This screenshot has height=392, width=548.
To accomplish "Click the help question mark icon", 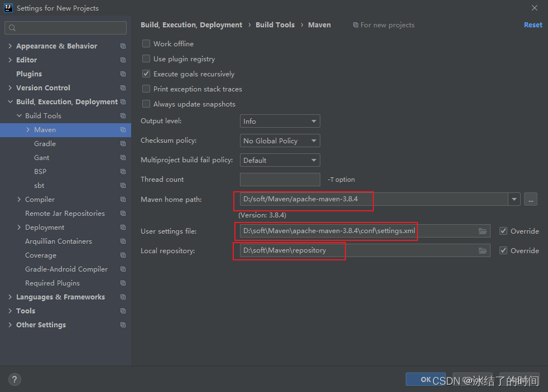I will click(15, 379).
